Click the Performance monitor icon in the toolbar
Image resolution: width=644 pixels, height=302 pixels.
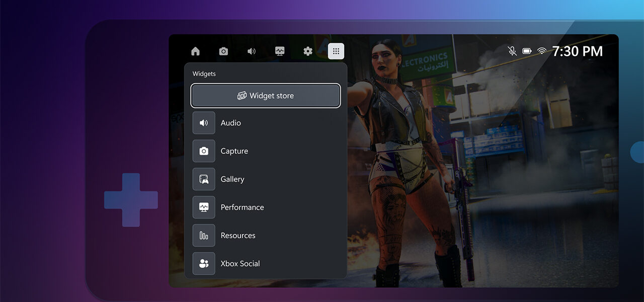(x=280, y=51)
